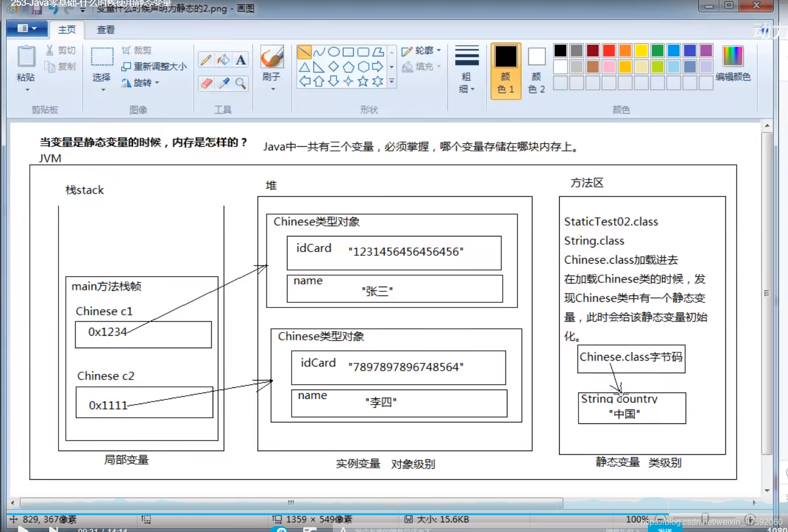Viewport: 788px width, 532px height.
Task: Switch to the View (查看) tab
Action: click(x=106, y=30)
